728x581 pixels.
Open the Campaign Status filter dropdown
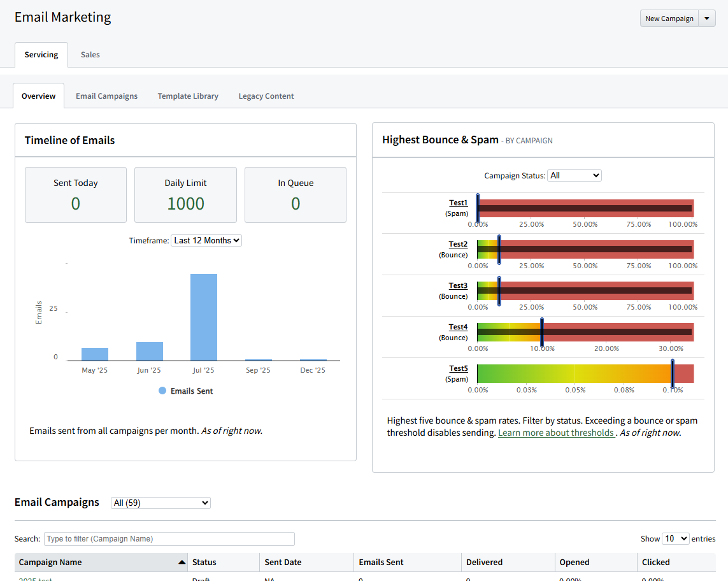coord(574,175)
